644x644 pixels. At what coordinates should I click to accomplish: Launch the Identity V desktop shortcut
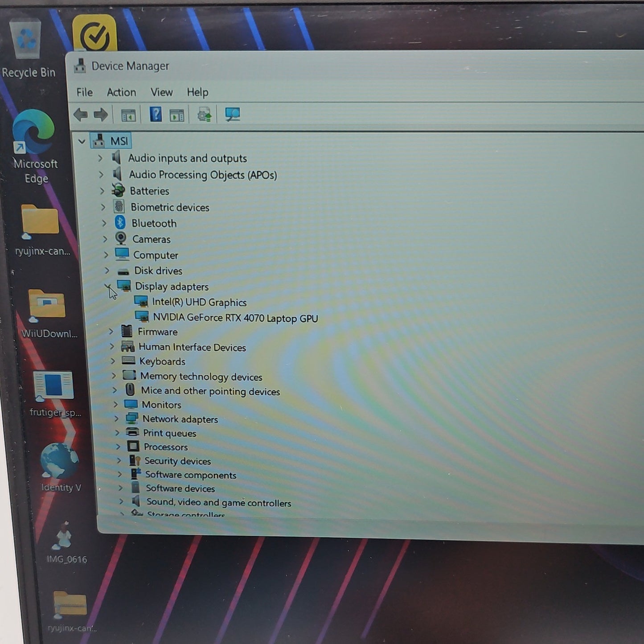[61, 468]
